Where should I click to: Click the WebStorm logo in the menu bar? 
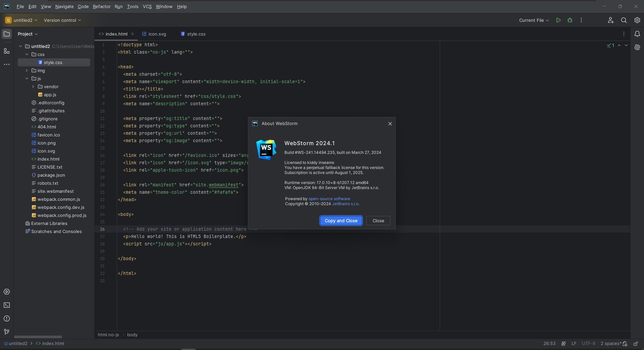click(x=7, y=6)
